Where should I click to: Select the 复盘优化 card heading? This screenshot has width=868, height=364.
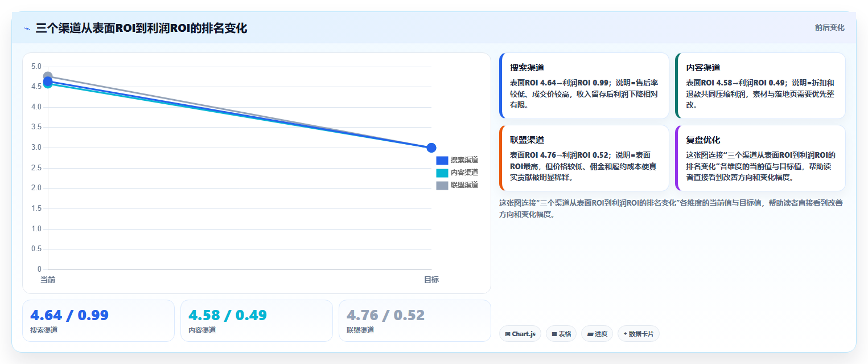pyautogui.click(x=703, y=140)
